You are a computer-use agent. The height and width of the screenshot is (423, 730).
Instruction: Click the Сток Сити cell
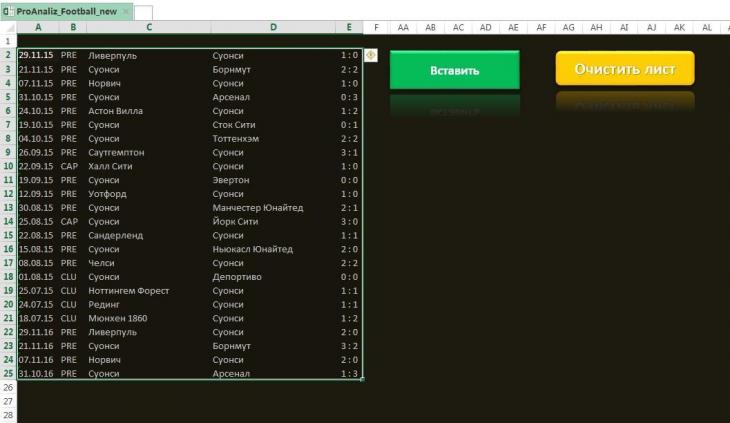pyautogui.click(x=273, y=125)
